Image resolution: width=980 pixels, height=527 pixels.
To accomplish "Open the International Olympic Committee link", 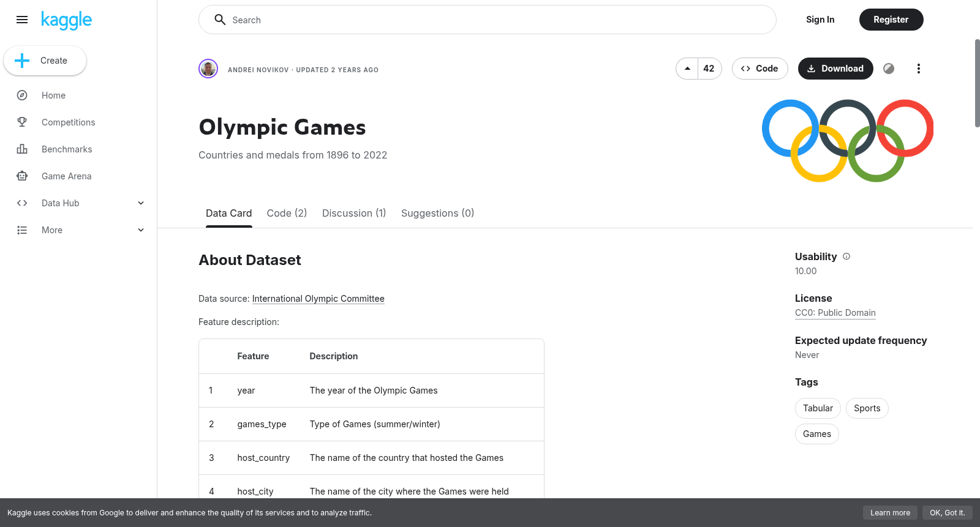I will (318, 299).
